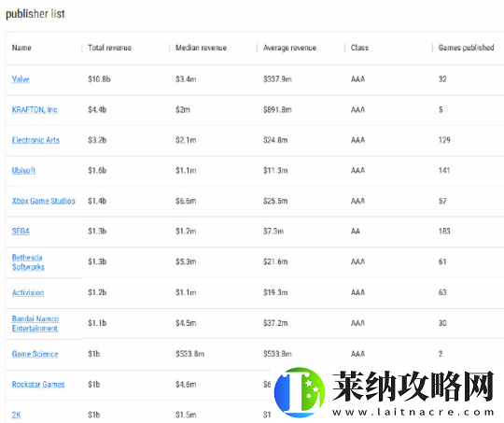Select Activision's average revenue $19.3m

pyautogui.click(x=275, y=292)
